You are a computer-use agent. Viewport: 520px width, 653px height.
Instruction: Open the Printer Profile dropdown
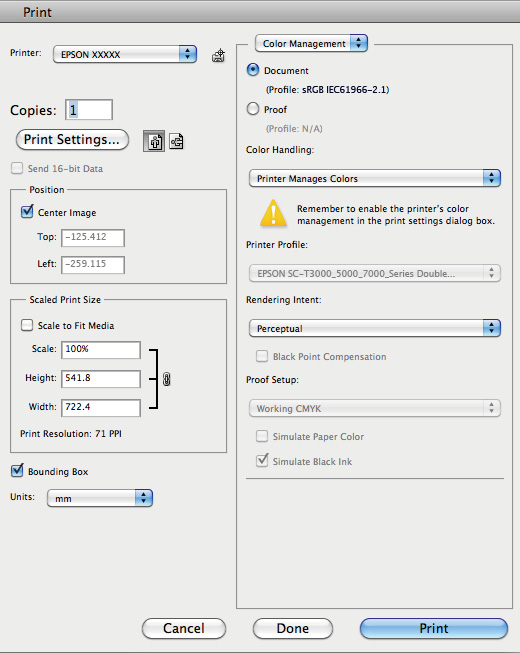[x=375, y=273]
